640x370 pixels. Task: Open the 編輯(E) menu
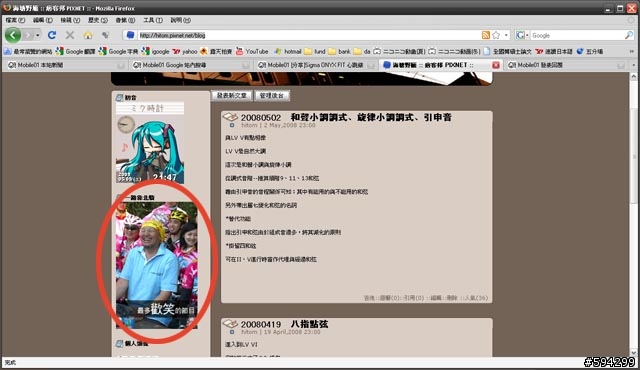(x=42, y=20)
